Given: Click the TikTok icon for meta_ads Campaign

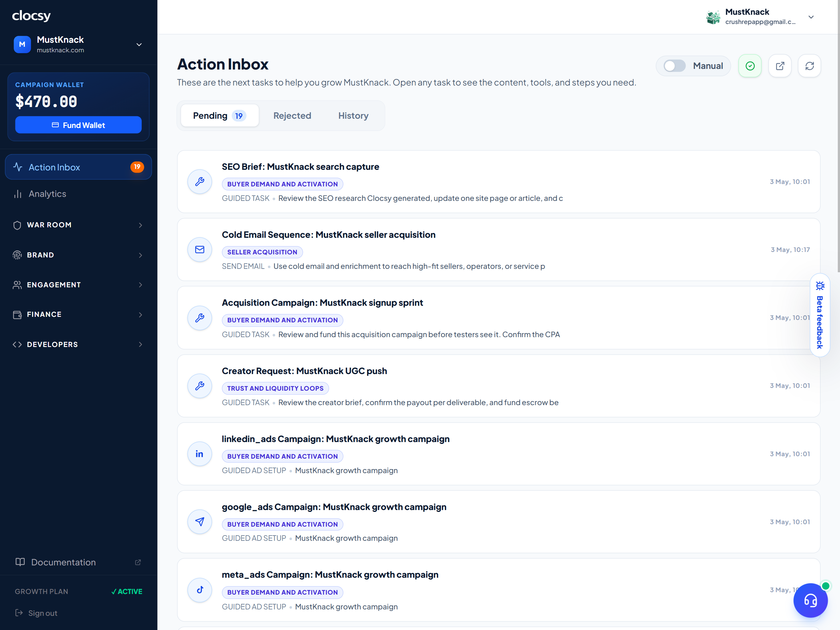Looking at the screenshot, I should pyautogui.click(x=199, y=590).
